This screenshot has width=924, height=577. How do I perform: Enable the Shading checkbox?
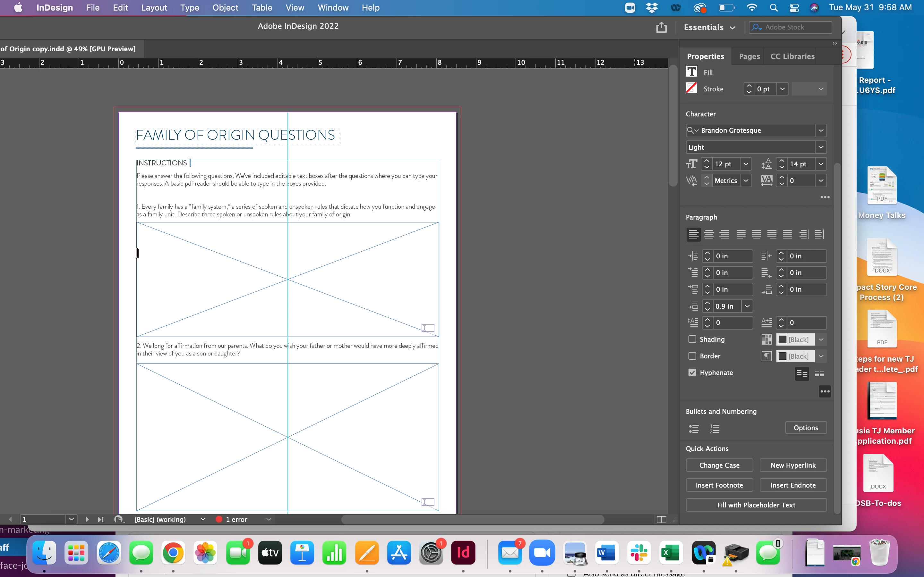click(692, 339)
